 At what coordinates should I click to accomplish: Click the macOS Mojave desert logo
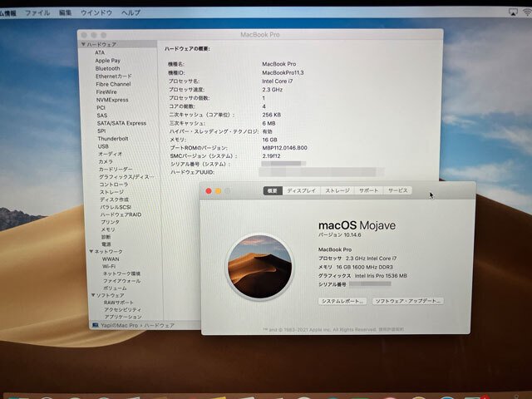pyautogui.click(x=260, y=267)
